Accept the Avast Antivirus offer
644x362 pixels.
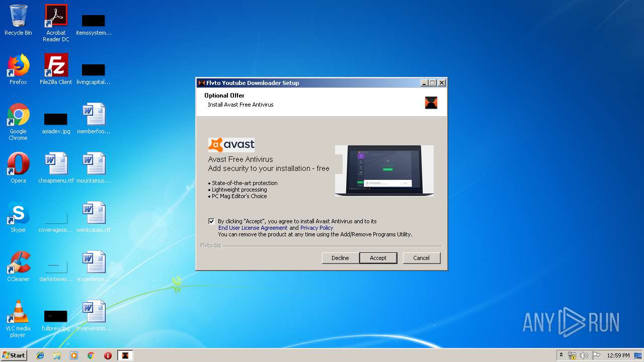coord(378,258)
